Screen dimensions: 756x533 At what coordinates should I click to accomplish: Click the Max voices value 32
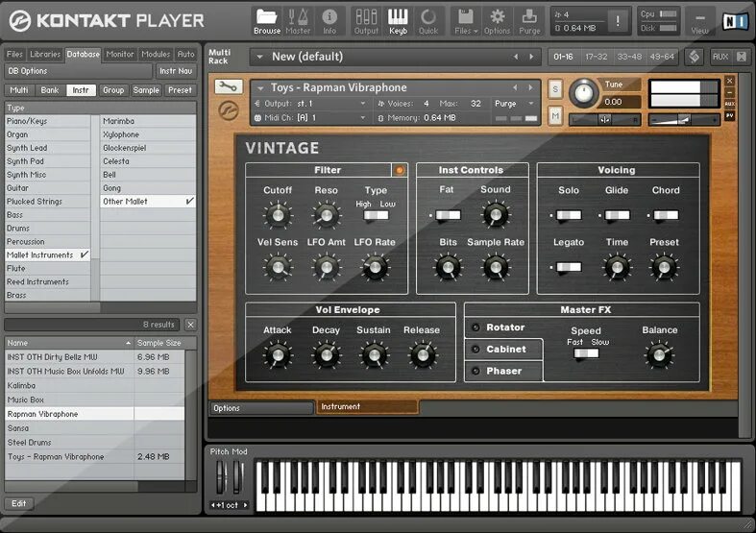(x=476, y=104)
